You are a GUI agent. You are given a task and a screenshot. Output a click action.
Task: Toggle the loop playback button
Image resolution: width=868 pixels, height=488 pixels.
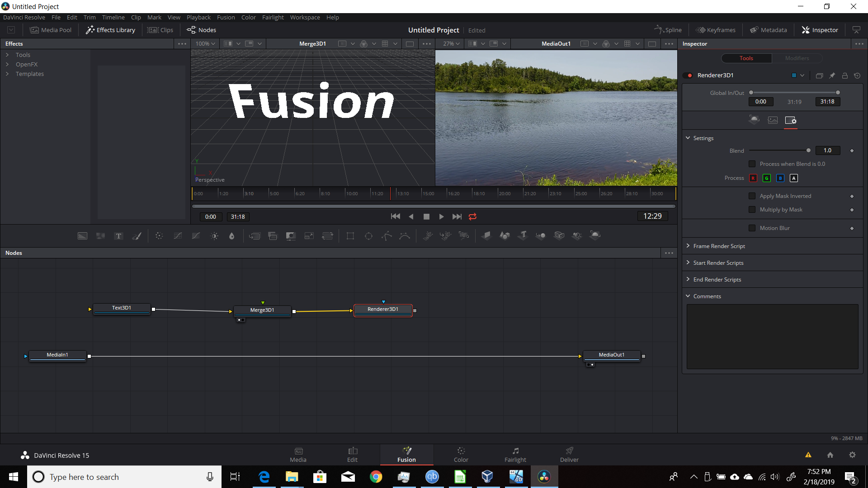pyautogui.click(x=473, y=217)
